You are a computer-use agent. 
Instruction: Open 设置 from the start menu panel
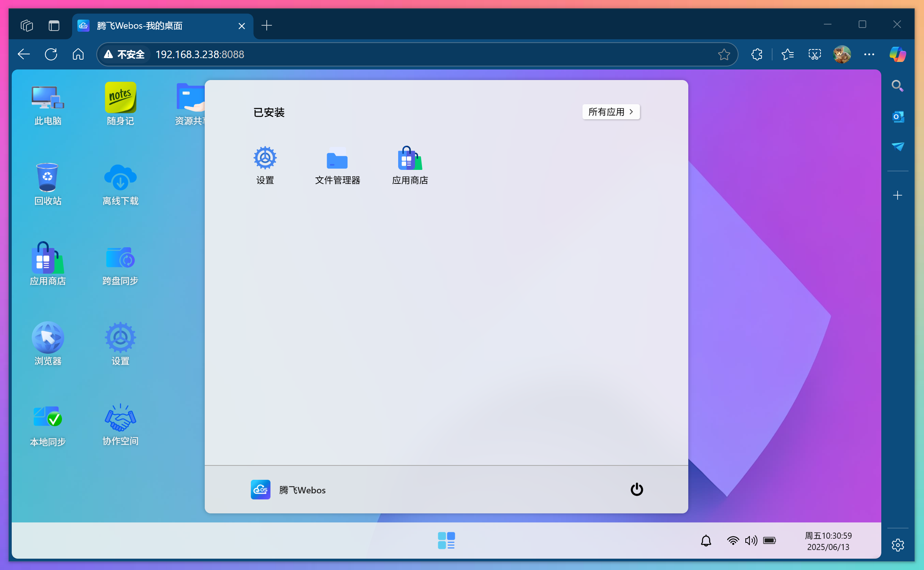265,165
